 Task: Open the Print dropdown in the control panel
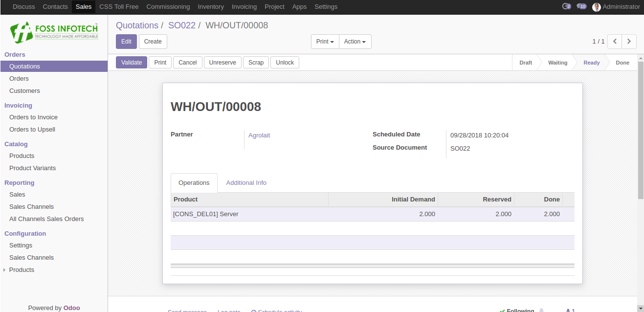[325, 42]
